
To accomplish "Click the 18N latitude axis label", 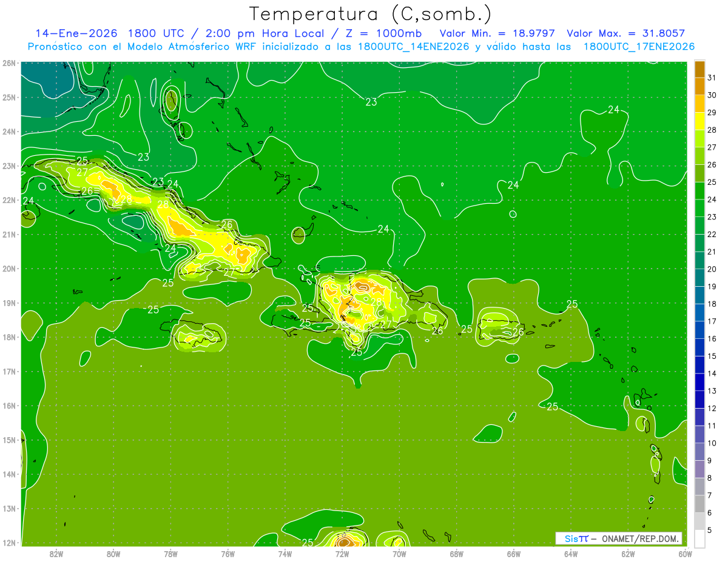I will coord(8,337).
